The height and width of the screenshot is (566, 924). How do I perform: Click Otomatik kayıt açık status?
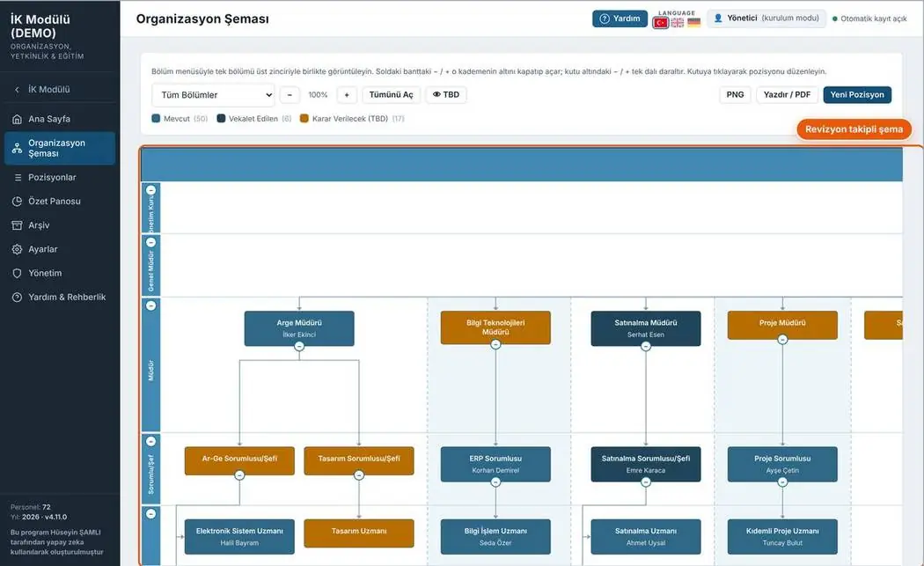point(869,18)
